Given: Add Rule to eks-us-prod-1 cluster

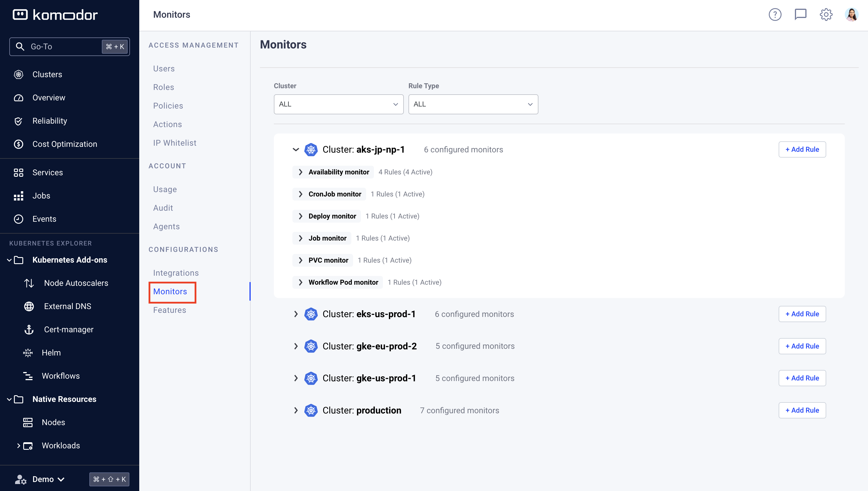Looking at the screenshot, I should [x=802, y=314].
